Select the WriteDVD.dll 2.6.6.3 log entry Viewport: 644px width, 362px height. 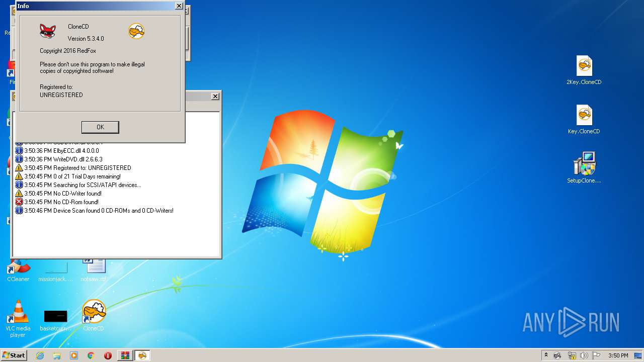63,159
